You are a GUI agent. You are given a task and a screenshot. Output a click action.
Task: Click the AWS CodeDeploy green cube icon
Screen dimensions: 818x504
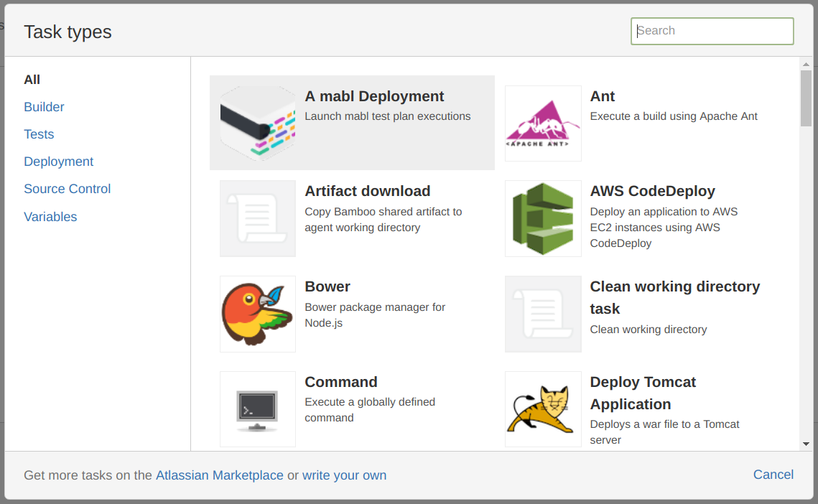pos(543,218)
